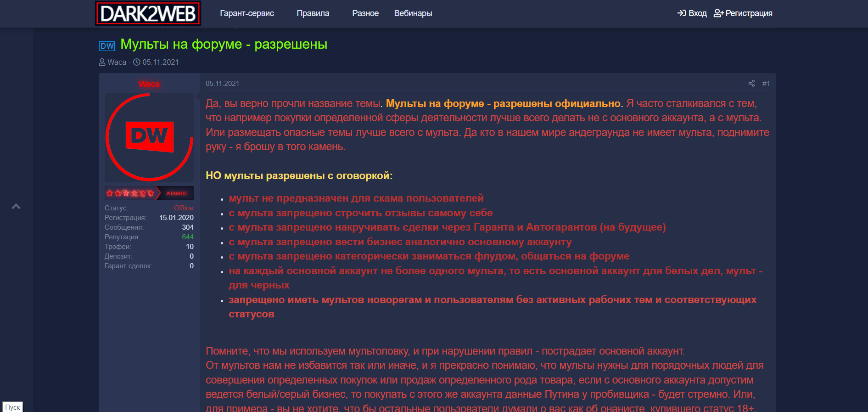Image resolution: width=868 pixels, height=412 pixels.
Task: Click the registration date 15.01.2020
Action: coord(176,218)
